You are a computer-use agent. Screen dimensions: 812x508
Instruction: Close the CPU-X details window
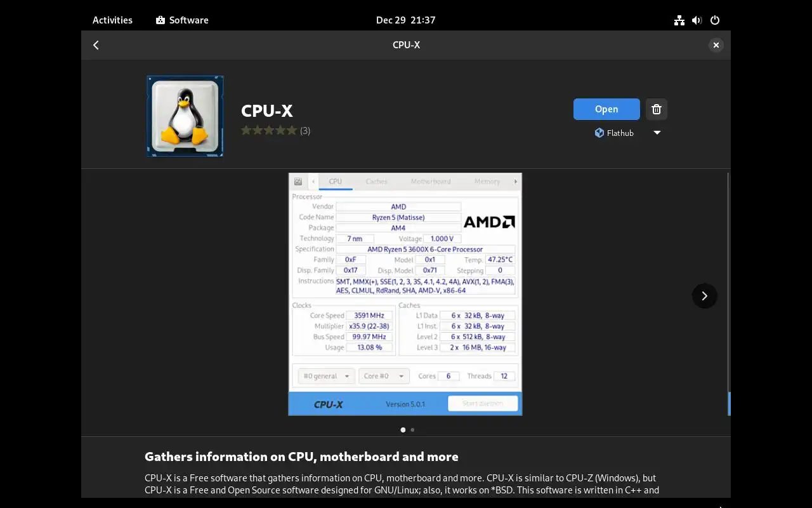716,45
